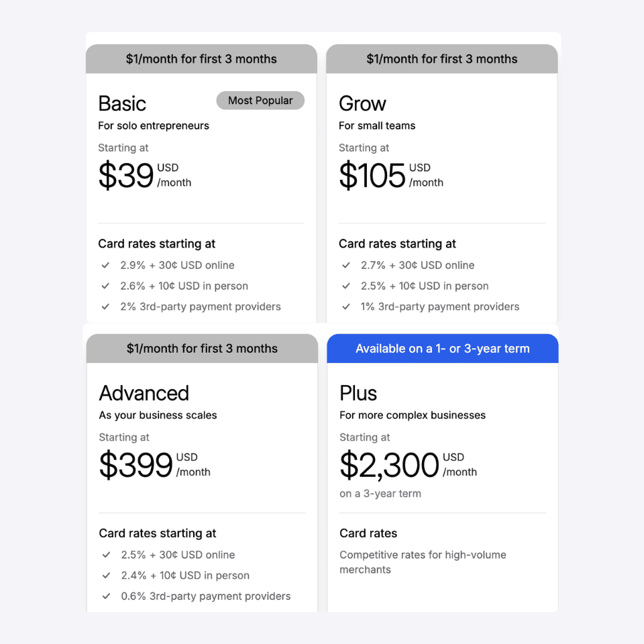Open the Plus plan heading
Image resolution: width=644 pixels, height=644 pixels.
[x=358, y=393]
